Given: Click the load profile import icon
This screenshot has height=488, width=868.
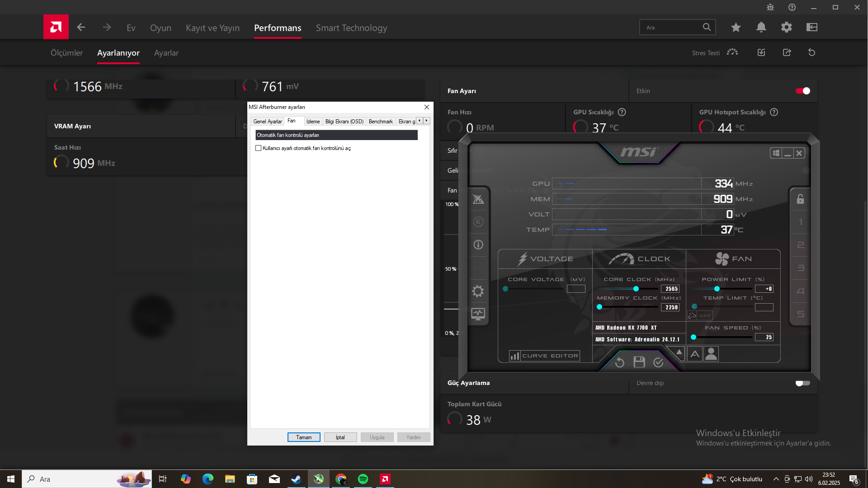Looking at the screenshot, I should click(x=761, y=52).
